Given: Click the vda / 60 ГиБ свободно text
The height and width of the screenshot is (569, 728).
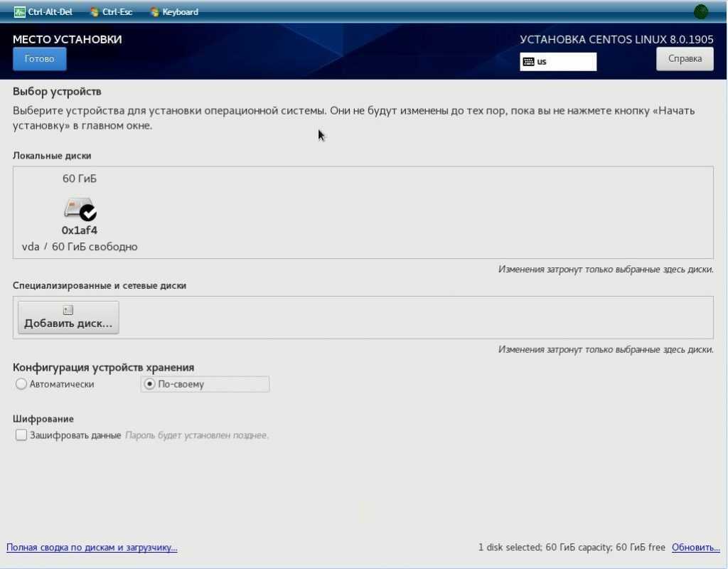Looking at the screenshot, I should (80, 247).
